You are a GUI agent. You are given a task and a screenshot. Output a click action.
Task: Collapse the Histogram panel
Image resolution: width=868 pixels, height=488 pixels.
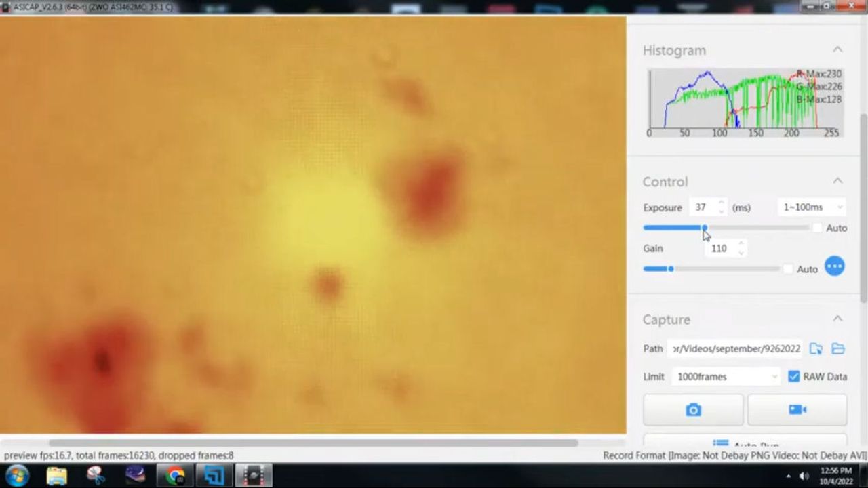[837, 50]
